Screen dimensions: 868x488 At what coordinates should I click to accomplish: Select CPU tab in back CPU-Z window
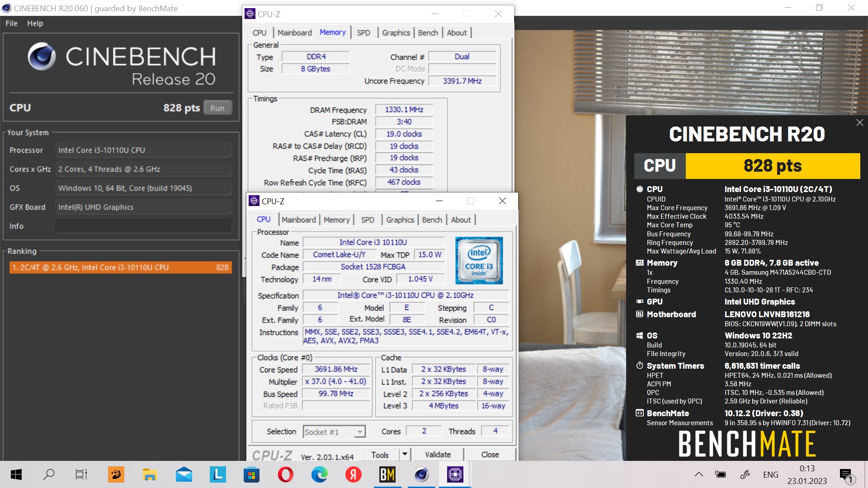point(259,33)
